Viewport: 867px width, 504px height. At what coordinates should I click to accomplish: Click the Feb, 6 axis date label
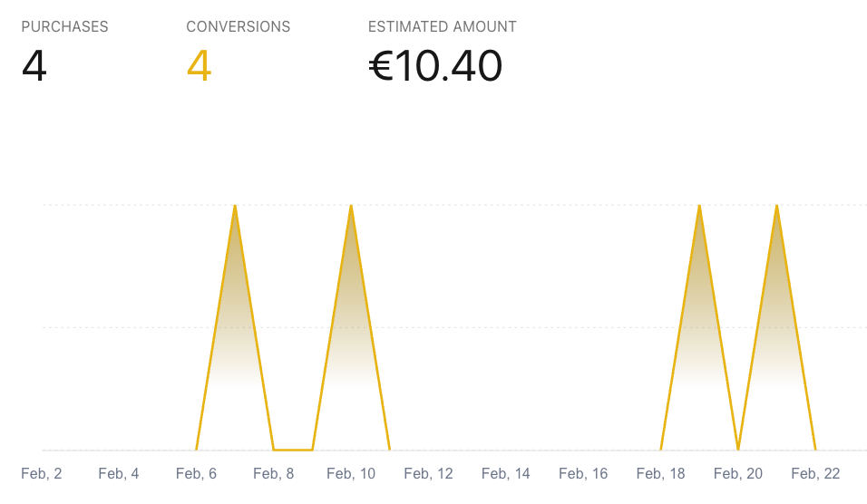tap(197, 473)
